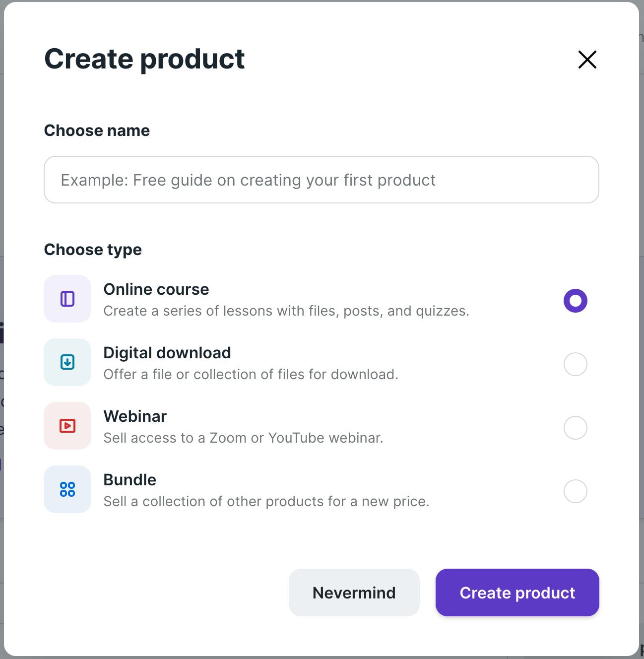The width and height of the screenshot is (644, 659).
Task: Select the Online course option row
Action: [298, 299]
